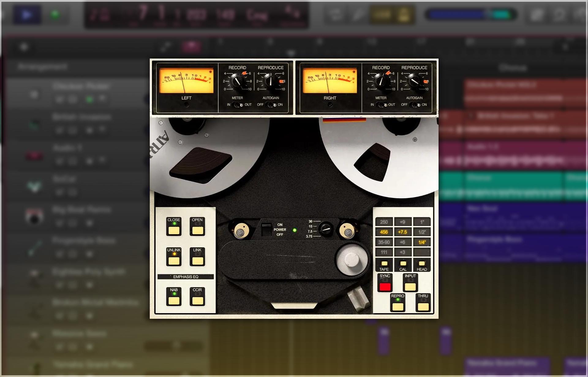Click the large silver capstan knob
The image size is (588, 377).
point(352,260)
